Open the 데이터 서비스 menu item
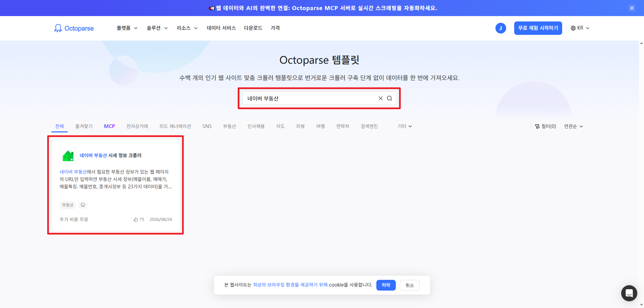Image resolution: width=644 pixels, height=308 pixels. pos(221,28)
